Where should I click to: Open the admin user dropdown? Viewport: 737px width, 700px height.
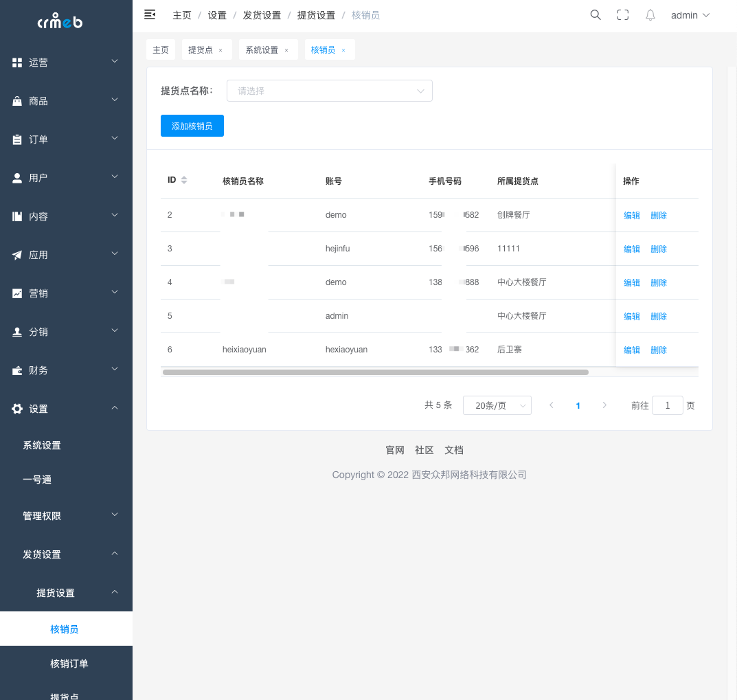point(690,15)
